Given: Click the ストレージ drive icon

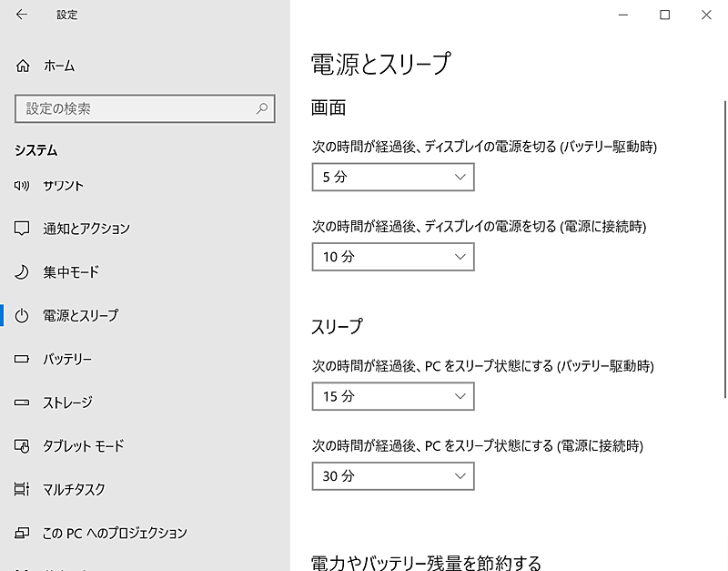Looking at the screenshot, I should [23, 403].
